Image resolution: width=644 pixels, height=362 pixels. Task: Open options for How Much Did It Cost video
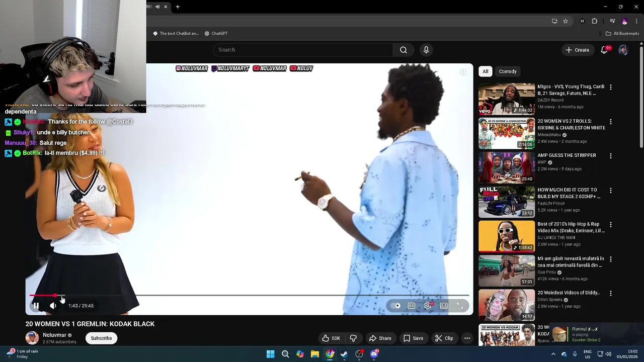pos(610,191)
